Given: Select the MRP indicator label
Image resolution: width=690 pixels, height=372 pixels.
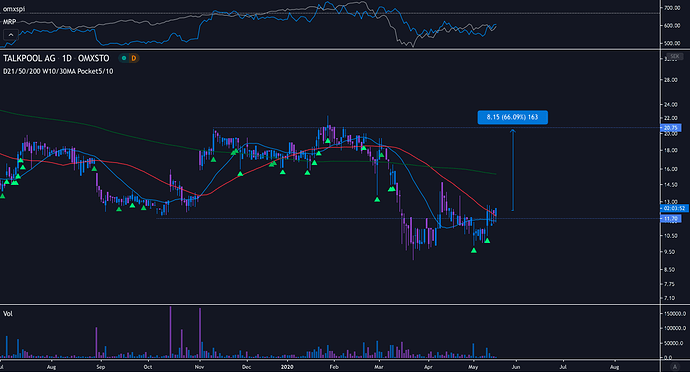Looking at the screenshot, I should 10,22.
